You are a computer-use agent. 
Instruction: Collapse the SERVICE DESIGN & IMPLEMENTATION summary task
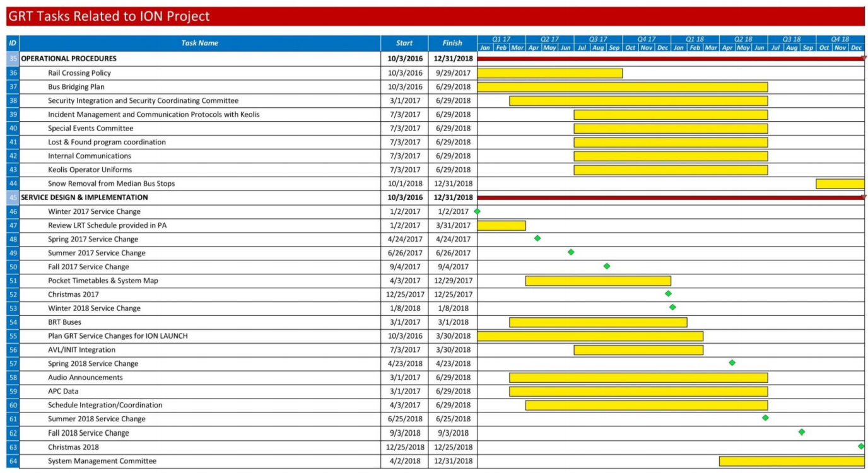click(85, 197)
